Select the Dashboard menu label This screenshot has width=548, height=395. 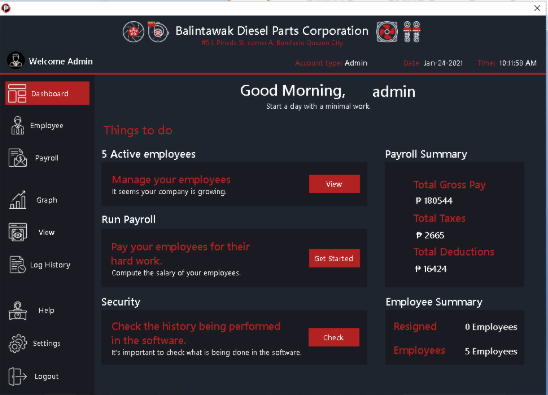tap(50, 94)
